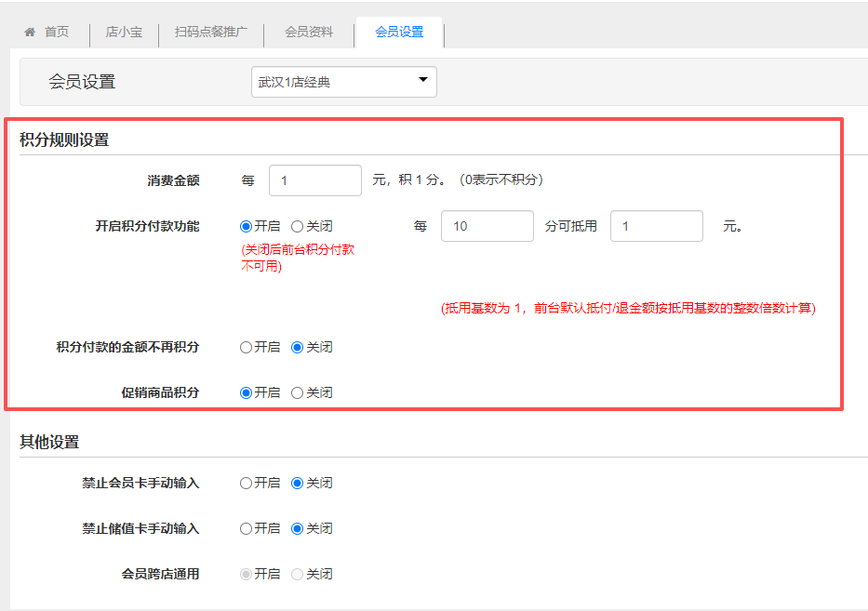Screen dimensions: 868x611
Task: Click 开启 radio for 会员跨店通用
Action: coord(247,574)
